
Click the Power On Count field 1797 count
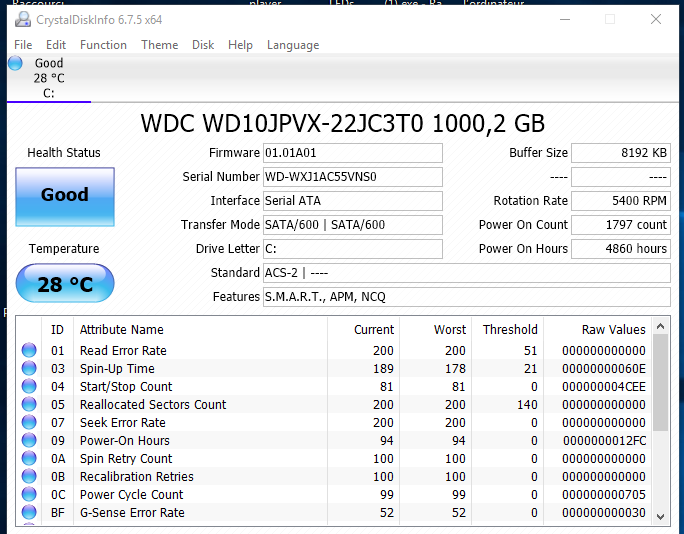pos(621,225)
